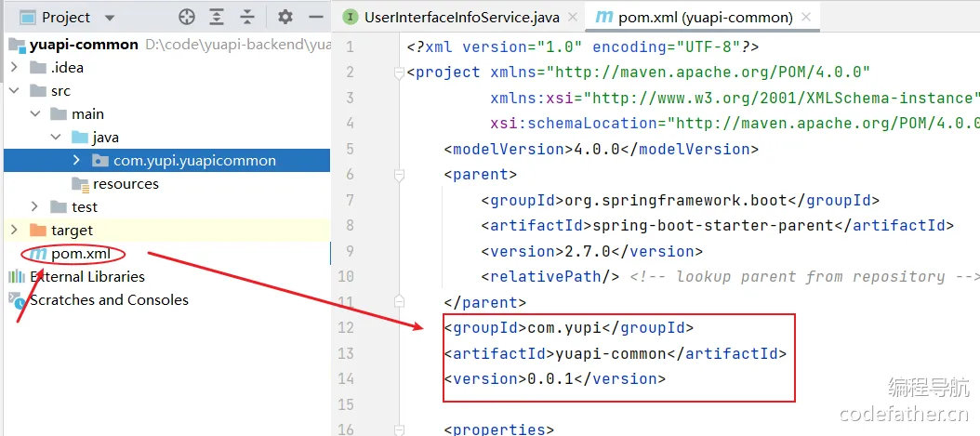Select the External Libraries icon
Image resolution: width=980 pixels, height=436 pixels.
[16, 277]
